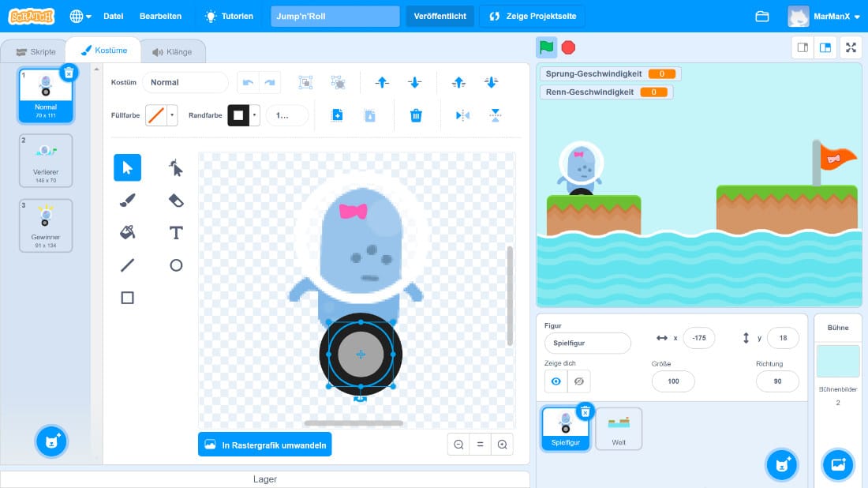The width and height of the screenshot is (868, 488).
Task: Select the Verlierer costume thumbnail
Action: (46, 160)
